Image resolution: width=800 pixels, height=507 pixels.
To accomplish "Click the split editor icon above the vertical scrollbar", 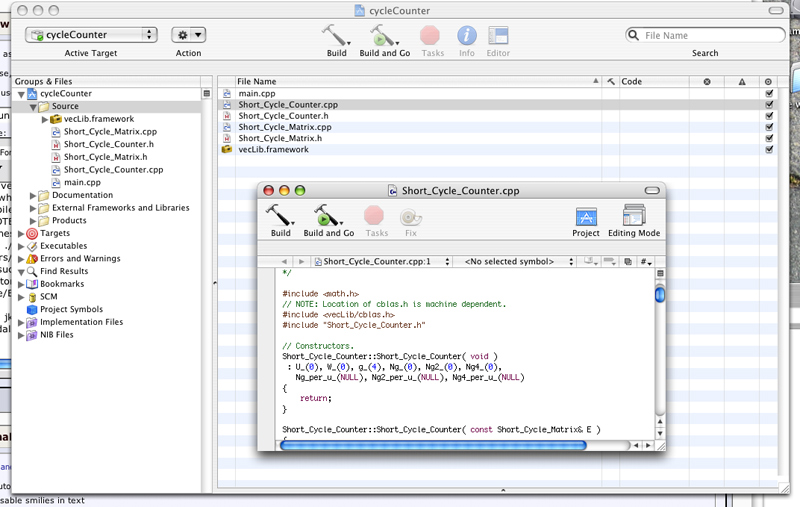I will tap(660, 273).
